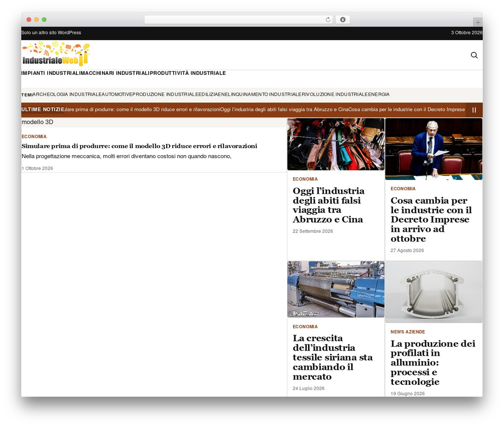Click the '22 Settembre 2026' date
This screenshot has width=504, height=427.
313,231
